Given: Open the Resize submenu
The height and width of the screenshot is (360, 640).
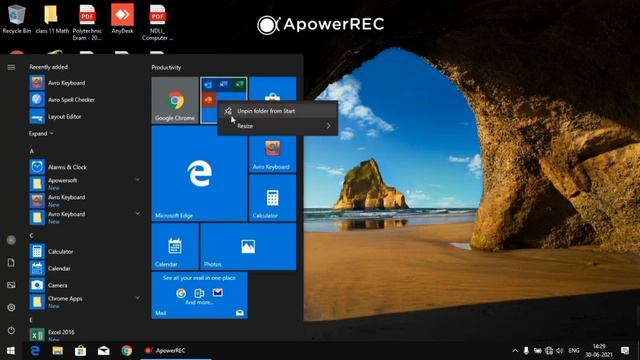Looking at the screenshot, I should (x=278, y=126).
